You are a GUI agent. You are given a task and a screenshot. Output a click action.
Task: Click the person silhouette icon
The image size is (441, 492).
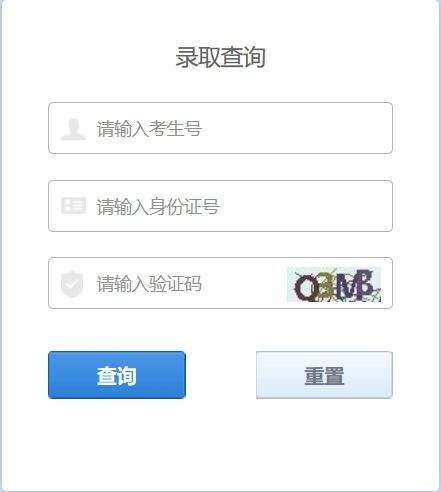[x=73, y=129]
